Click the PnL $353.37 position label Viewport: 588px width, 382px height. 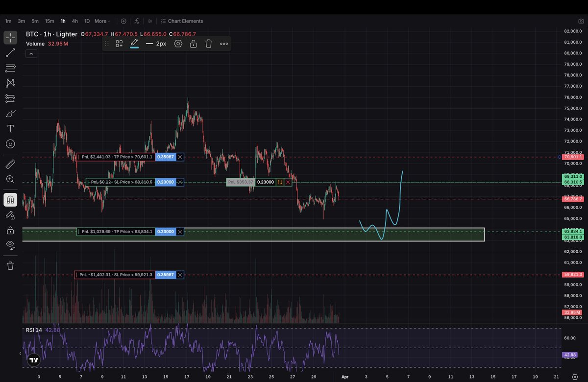[x=240, y=182]
